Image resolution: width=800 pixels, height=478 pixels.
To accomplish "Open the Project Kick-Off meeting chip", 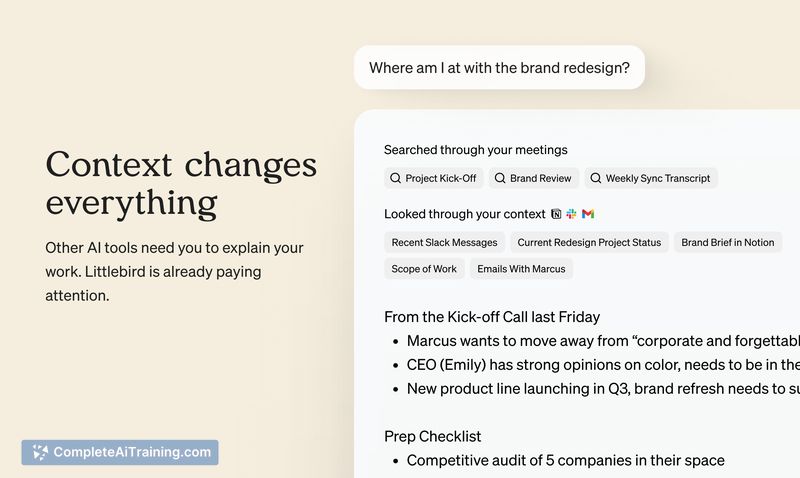I will click(434, 178).
